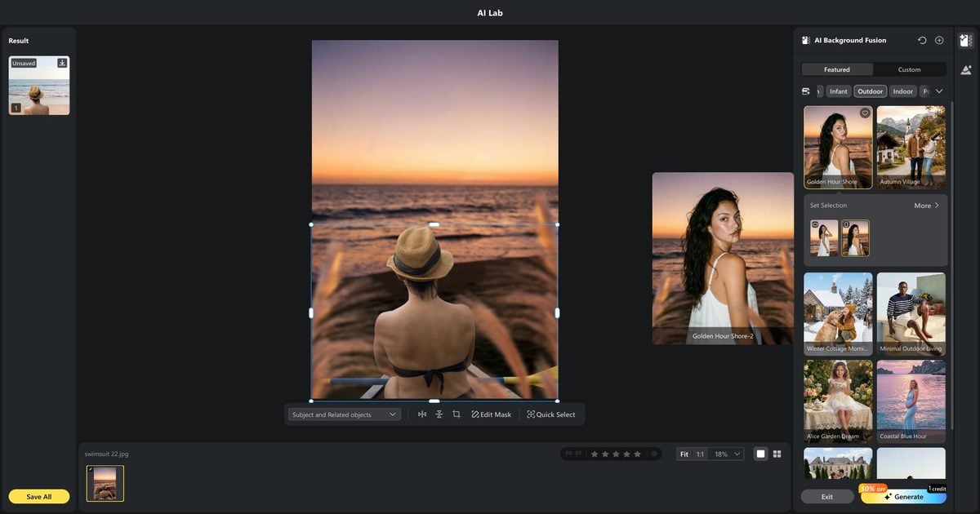Screen dimensions: 980x514
Task: Select the Indoor category tag
Action: tap(902, 91)
